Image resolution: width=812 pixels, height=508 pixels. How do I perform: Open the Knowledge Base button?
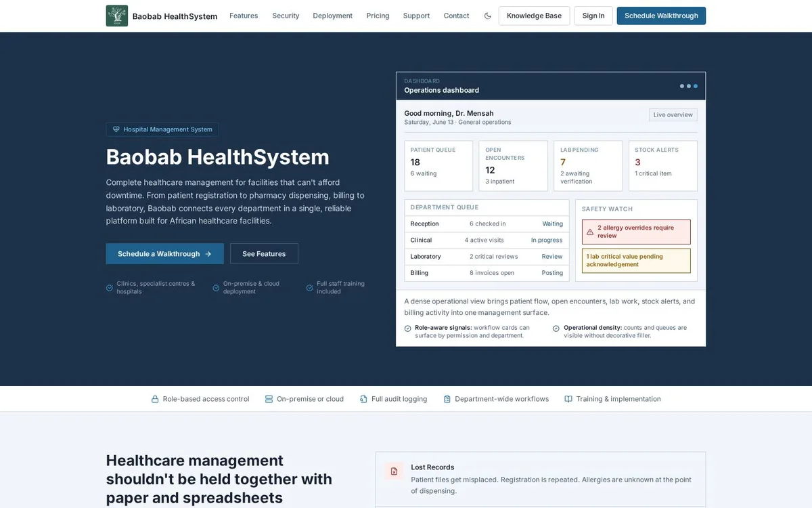click(x=534, y=16)
